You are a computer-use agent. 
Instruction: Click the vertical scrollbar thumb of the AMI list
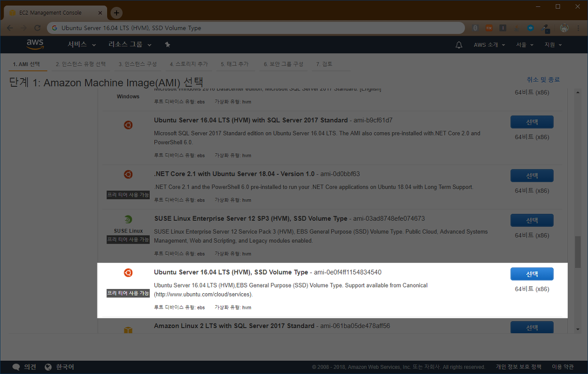(578, 251)
